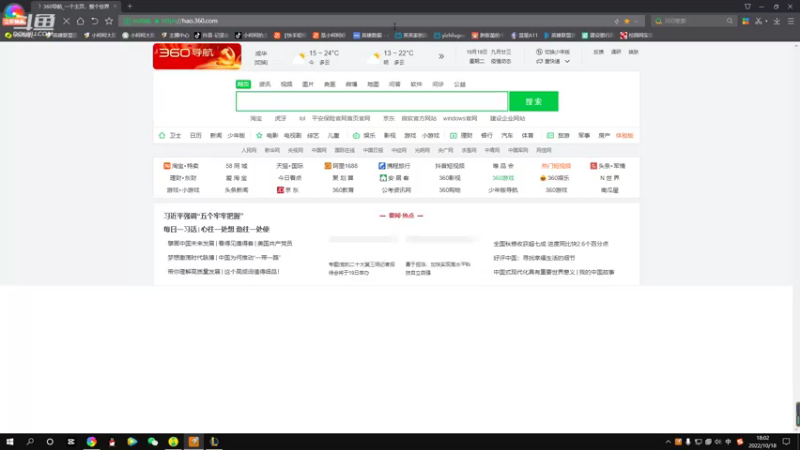
Task: Open the green 360游戏 link
Action: tap(503, 178)
